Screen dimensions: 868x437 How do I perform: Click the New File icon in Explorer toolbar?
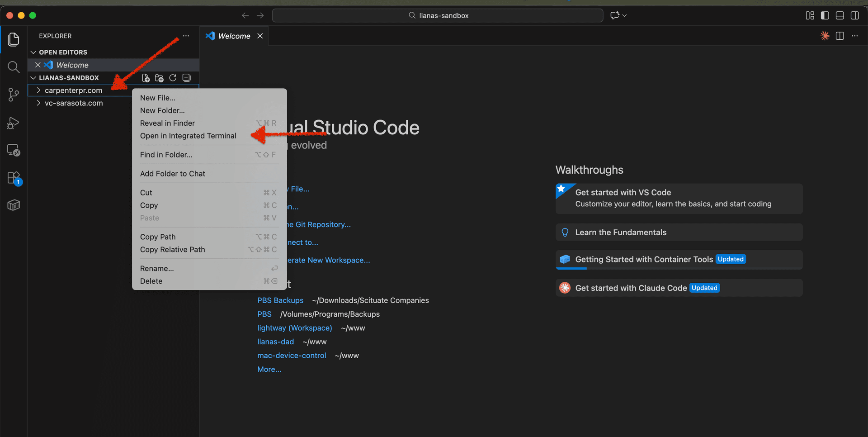tap(146, 78)
